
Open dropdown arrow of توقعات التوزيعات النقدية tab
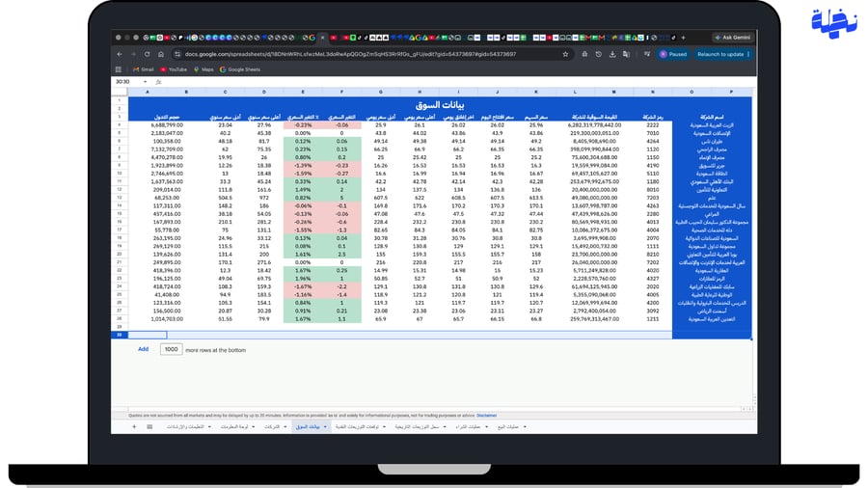384,426
